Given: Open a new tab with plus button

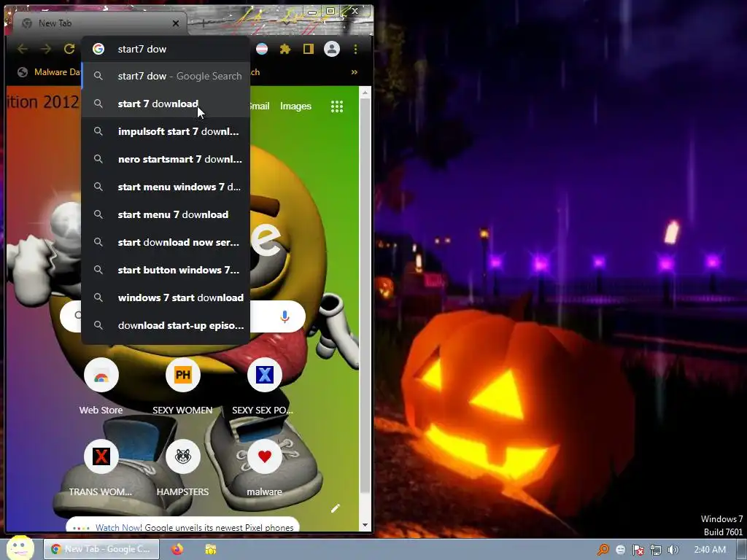Looking at the screenshot, I should 204,23.
